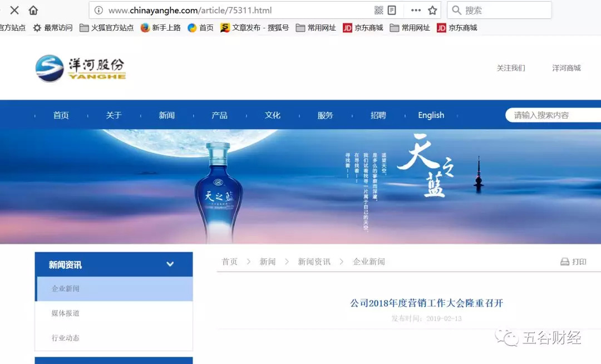
Task: Bookmark this page with star icon
Action: (x=432, y=11)
